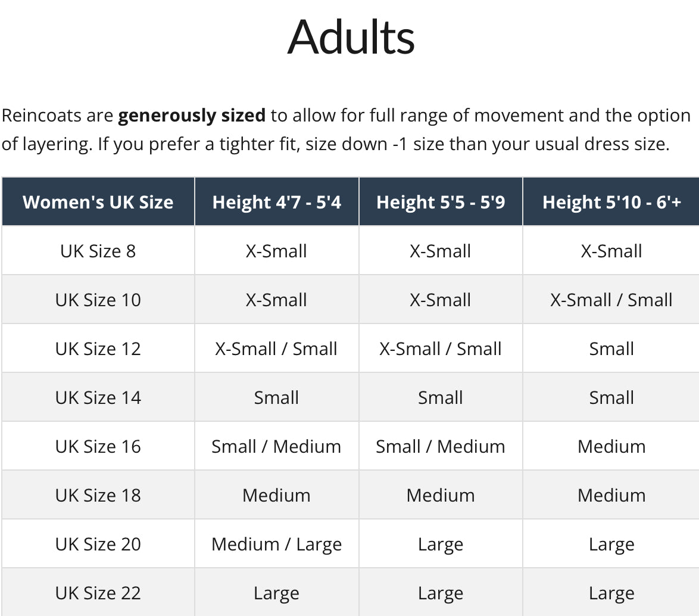Click the "X-Small / Small" cell in UK Size 10 row
This screenshot has height=616, width=699.
611,300
